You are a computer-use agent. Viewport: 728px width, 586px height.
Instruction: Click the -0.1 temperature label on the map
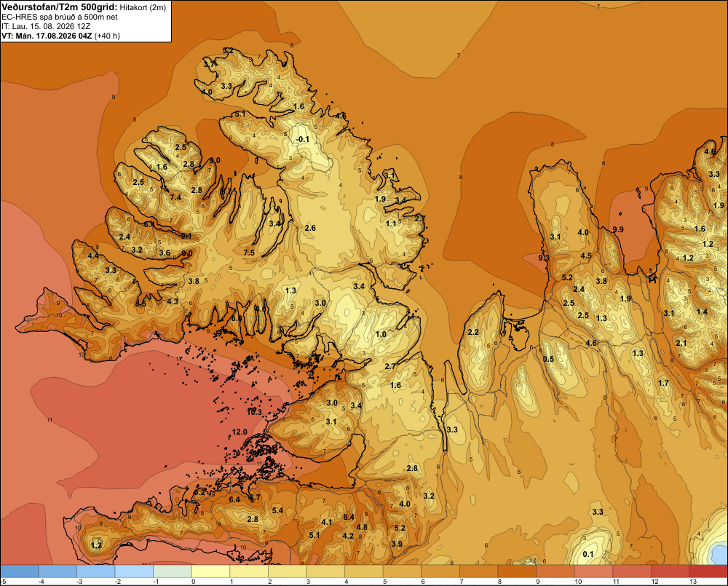[x=303, y=139]
